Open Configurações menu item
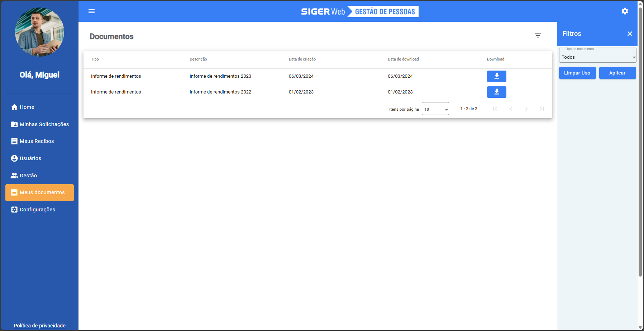The width and height of the screenshot is (644, 331). coord(39,210)
